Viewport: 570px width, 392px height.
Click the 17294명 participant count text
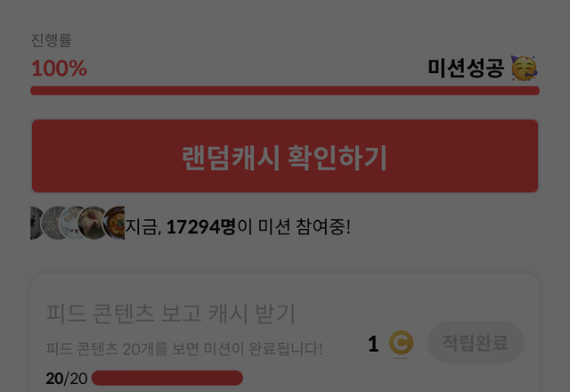coord(201,227)
